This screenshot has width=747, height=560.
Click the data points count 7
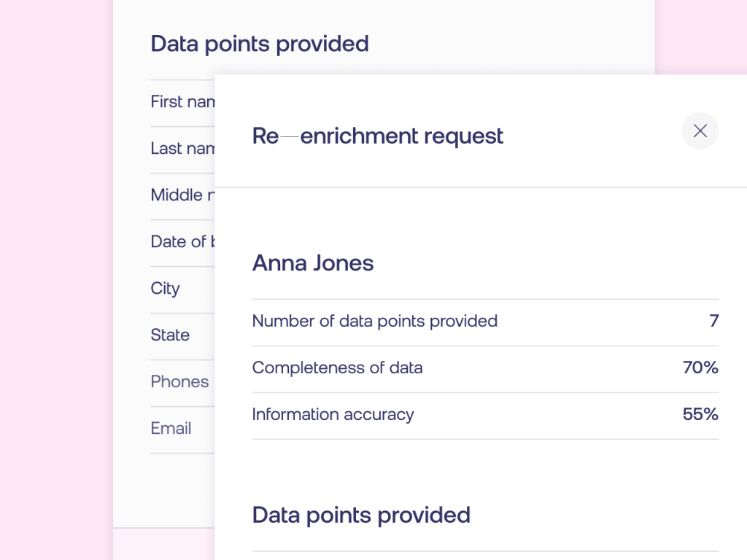[x=713, y=321]
